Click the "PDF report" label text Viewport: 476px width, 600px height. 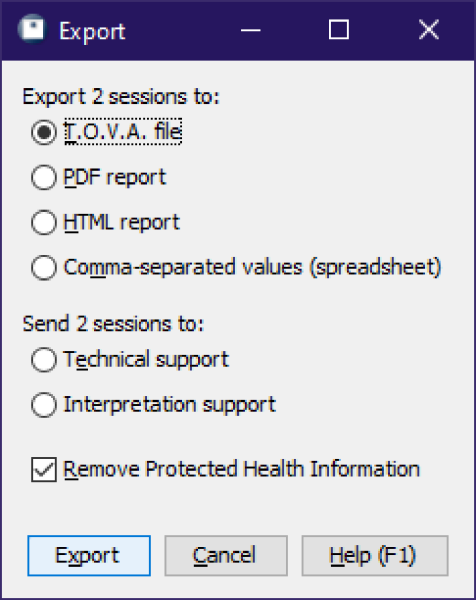click(114, 178)
